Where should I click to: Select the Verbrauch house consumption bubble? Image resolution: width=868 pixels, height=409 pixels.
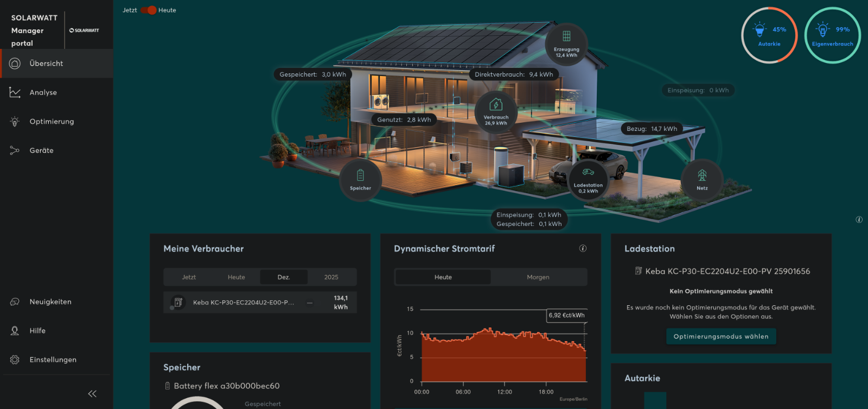pos(496,112)
